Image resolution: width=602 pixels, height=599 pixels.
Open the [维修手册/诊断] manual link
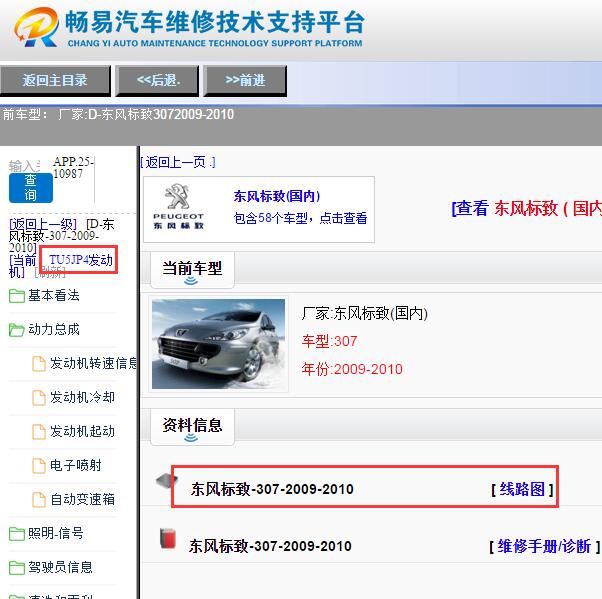tap(544, 546)
